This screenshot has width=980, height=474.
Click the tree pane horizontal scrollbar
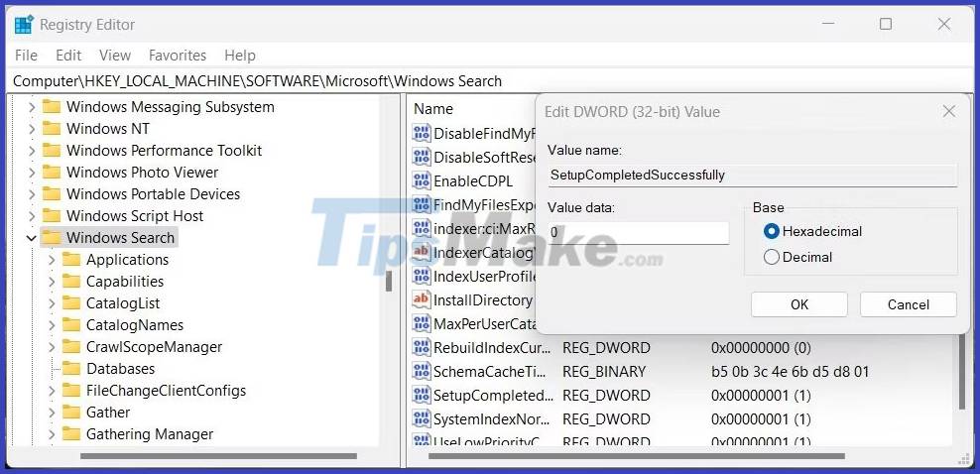coord(219,456)
